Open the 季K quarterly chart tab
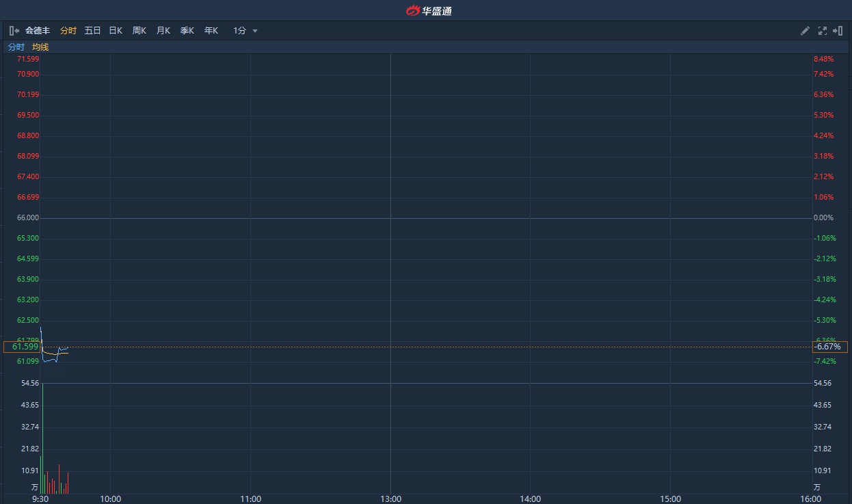This screenshot has width=852, height=504. (187, 31)
